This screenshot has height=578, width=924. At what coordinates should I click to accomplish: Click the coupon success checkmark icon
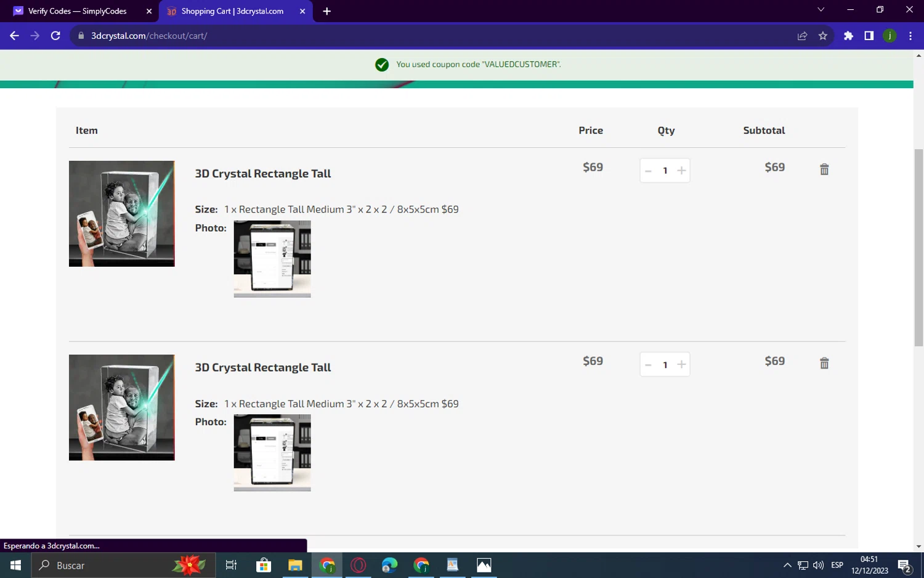[x=382, y=65]
